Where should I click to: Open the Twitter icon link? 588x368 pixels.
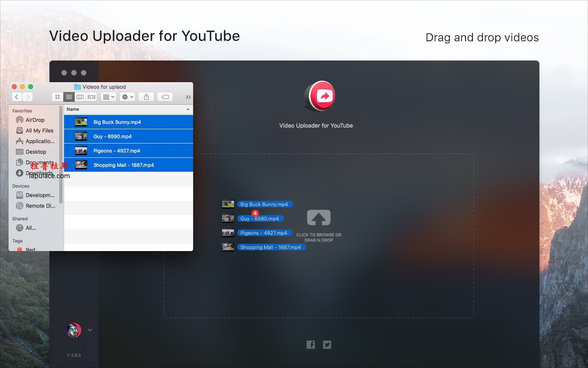[327, 345]
